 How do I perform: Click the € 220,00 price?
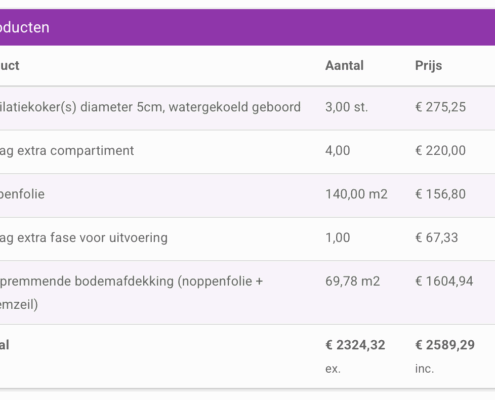(x=440, y=151)
